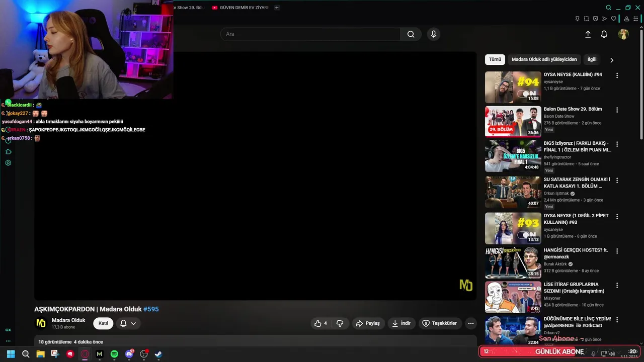Click the Madara Olduk channel logo
The width and height of the screenshot is (644, 362).
[41, 323]
